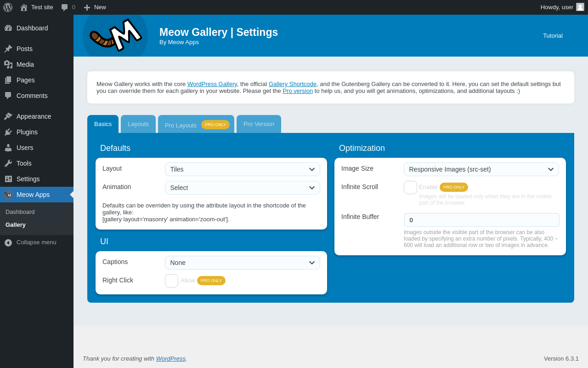The height and width of the screenshot is (368, 588).
Task: Switch to the Basics tab
Action: 103,124
